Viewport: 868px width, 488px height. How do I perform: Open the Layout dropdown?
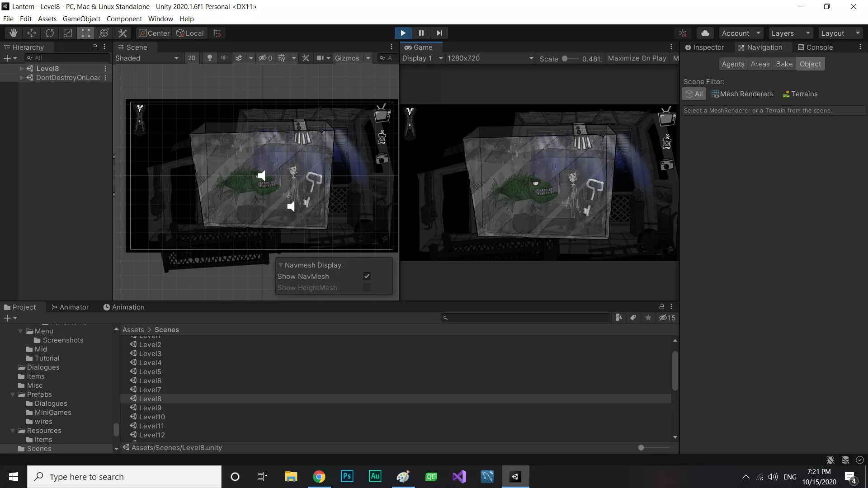(x=840, y=33)
